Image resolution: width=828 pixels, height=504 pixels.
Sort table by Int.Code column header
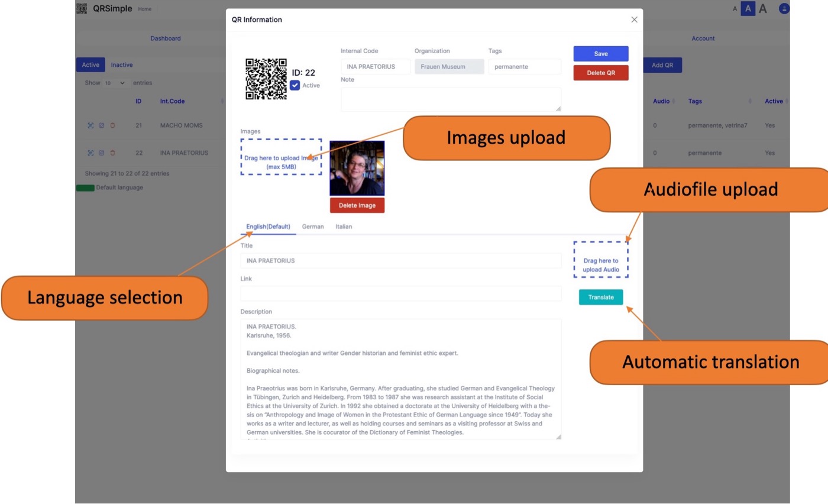172,101
